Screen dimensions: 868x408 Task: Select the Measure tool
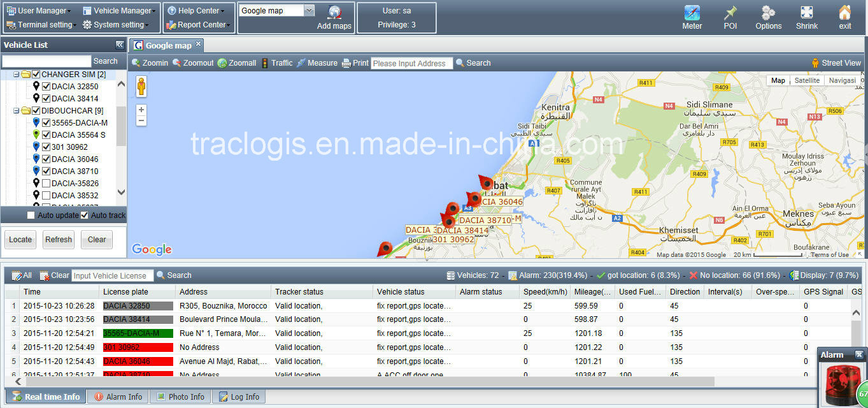coord(317,63)
